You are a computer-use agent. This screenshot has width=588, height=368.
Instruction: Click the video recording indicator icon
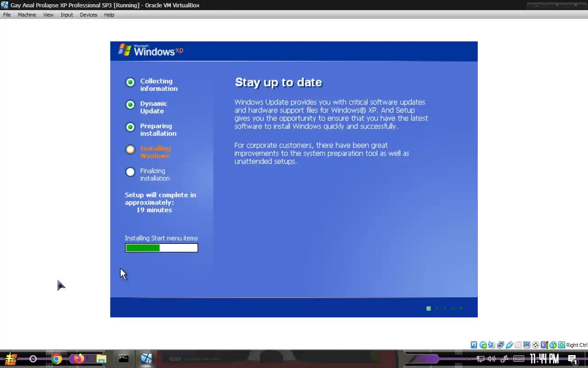pyautogui.click(x=536, y=345)
